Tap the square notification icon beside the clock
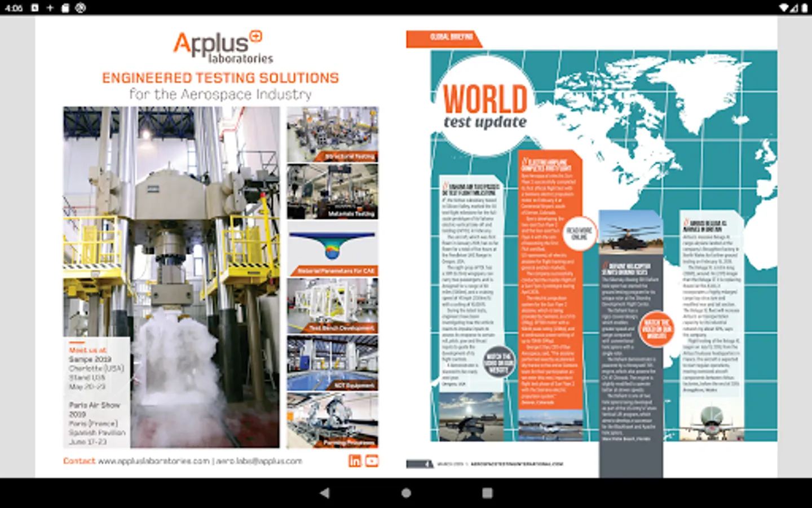812x508 pixels. 34,7
